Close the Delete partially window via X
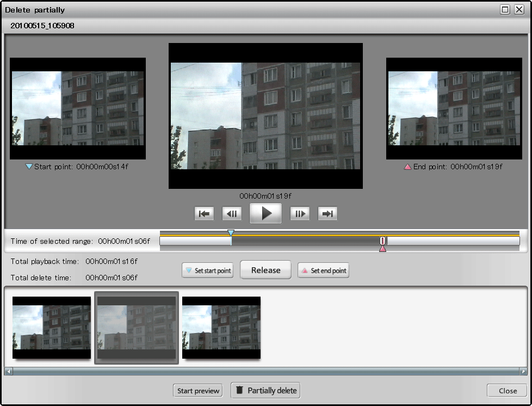 (x=519, y=9)
